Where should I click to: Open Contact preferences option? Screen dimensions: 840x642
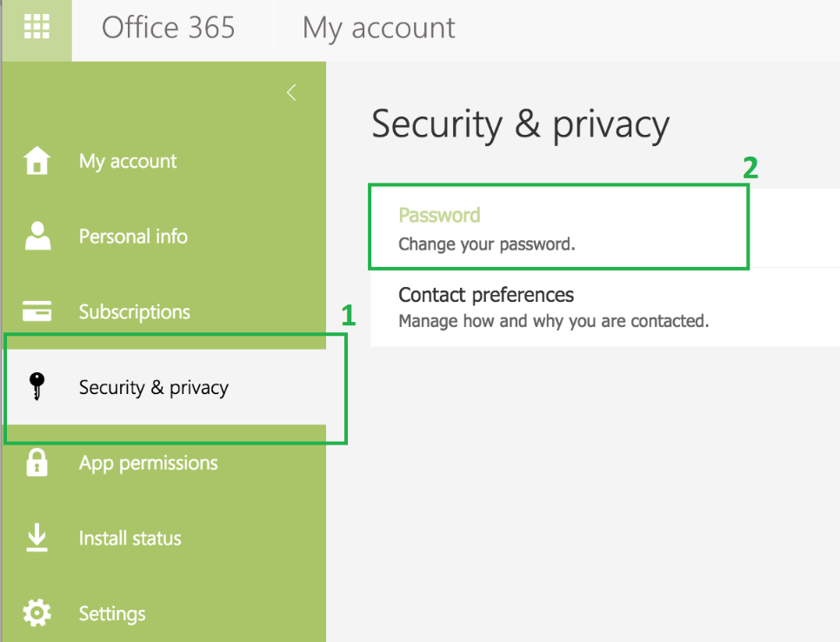(486, 295)
